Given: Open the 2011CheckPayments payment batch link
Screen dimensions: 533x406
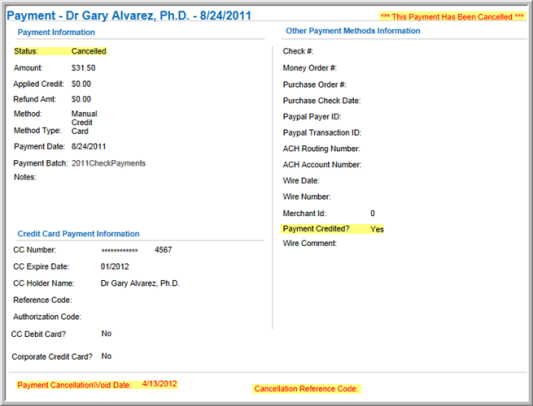Looking at the screenshot, I should click(108, 163).
